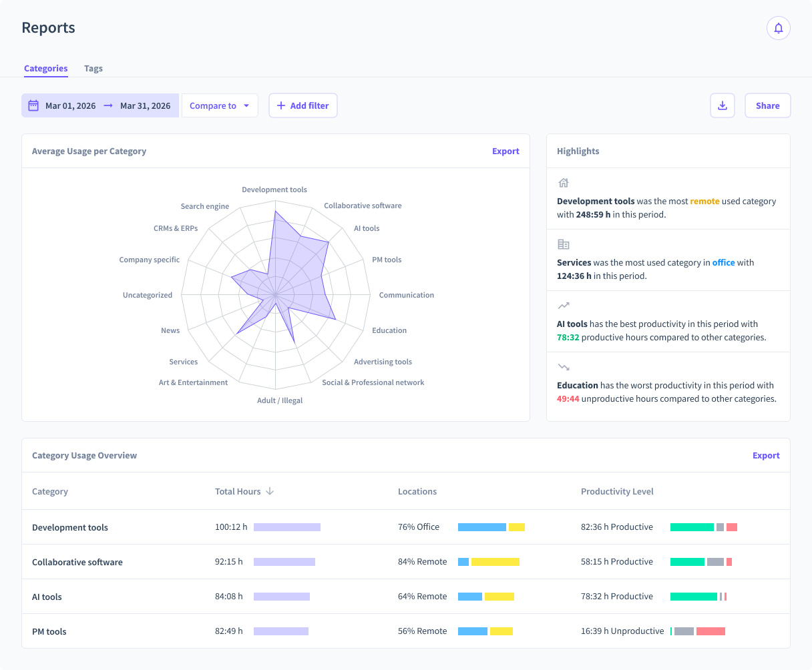
Task: Export the Average Usage per Category chart
Action: pyautogui.click(x=505, y=151)
